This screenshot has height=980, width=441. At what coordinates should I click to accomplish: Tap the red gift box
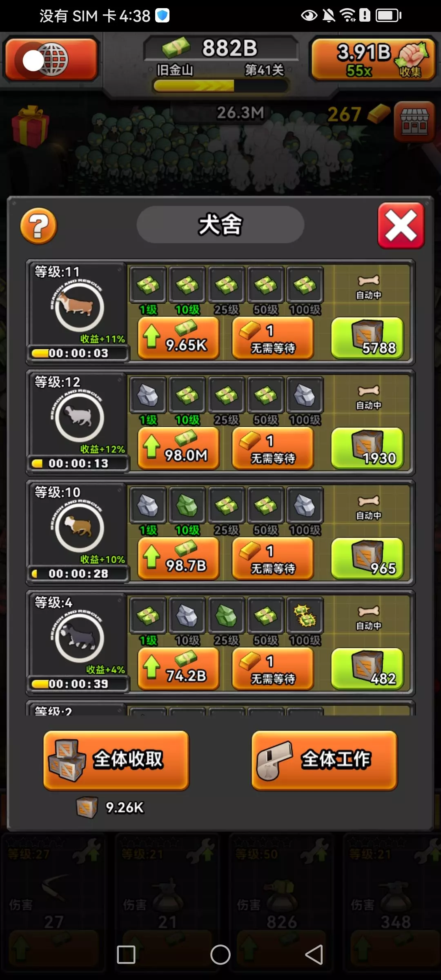[30, 126]
